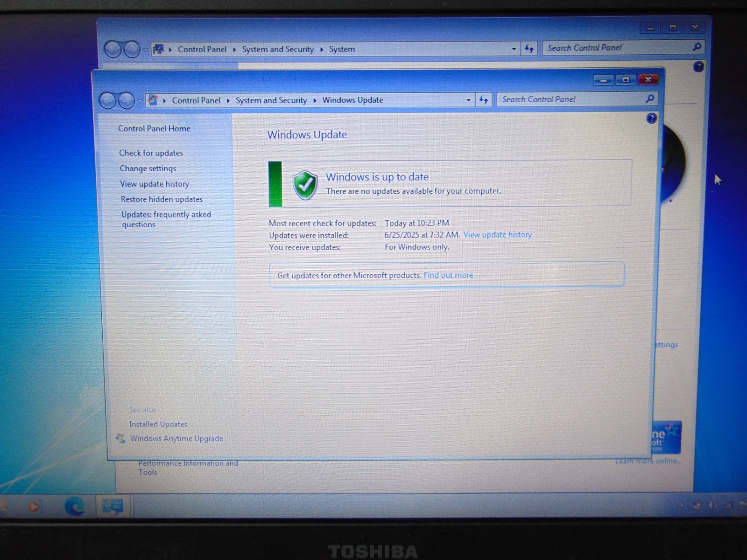Expand arrow after Control Panel in System window breadcrumb
The image size is (747, 560).
coord(234,49)
